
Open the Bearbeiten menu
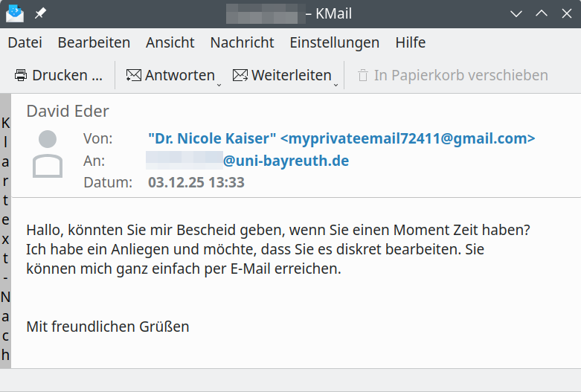[x=94, y=42]
